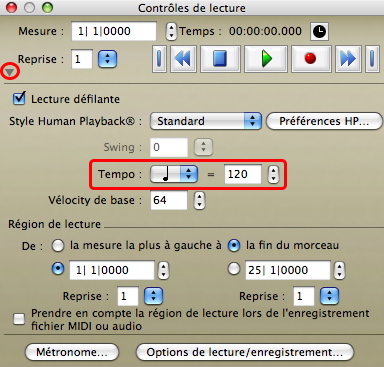Screen dimensions: 384x367
Task: Uncheck the Lecture défilante checkbox
Action: point(19,98)
